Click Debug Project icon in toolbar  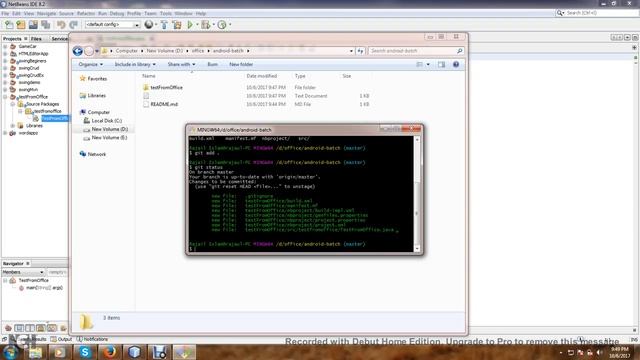pos(205,25)
